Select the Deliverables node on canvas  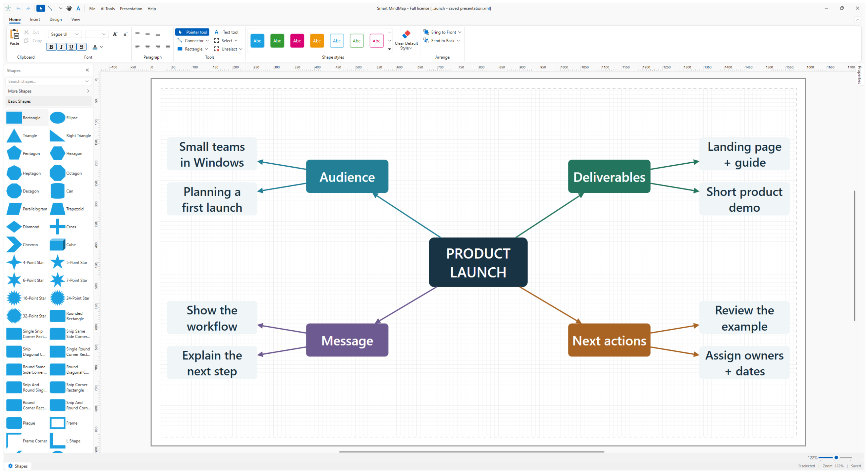tap(609, 177)
